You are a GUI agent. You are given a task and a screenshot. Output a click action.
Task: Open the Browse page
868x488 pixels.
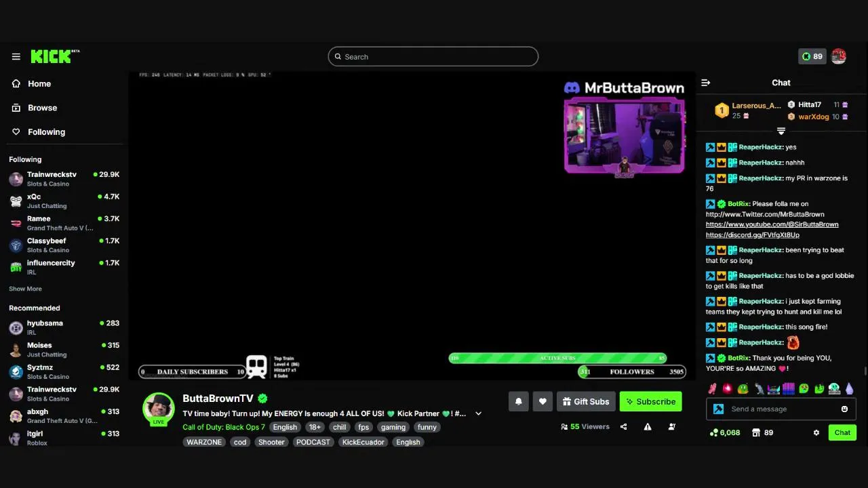click(x=42, y=108)
